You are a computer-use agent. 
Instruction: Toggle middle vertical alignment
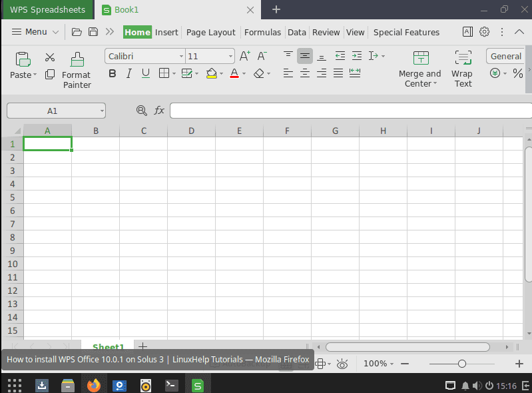[305, 56]
